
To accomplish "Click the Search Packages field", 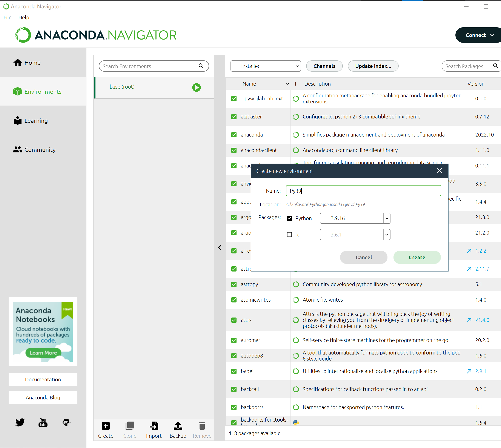I will pos(471,66).
